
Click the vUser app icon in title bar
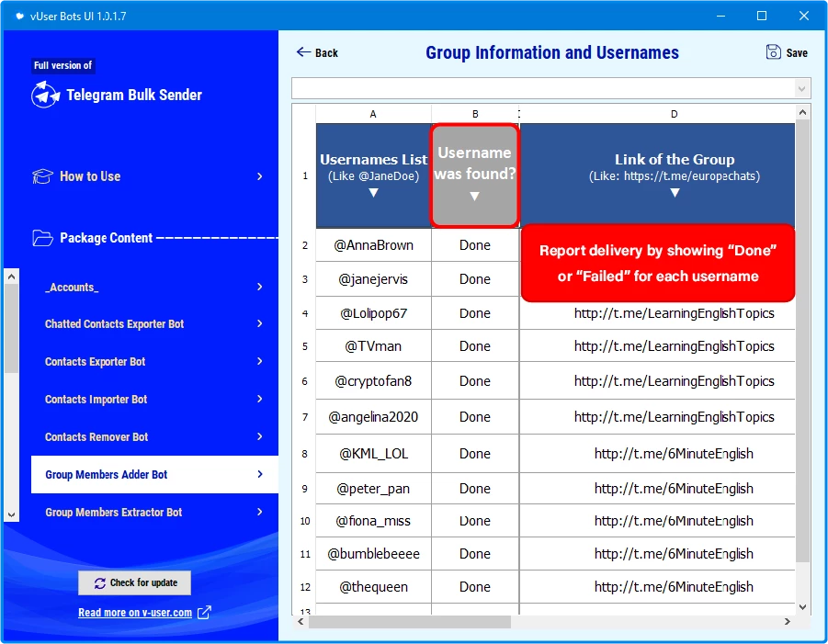click(x=19, y=16)
